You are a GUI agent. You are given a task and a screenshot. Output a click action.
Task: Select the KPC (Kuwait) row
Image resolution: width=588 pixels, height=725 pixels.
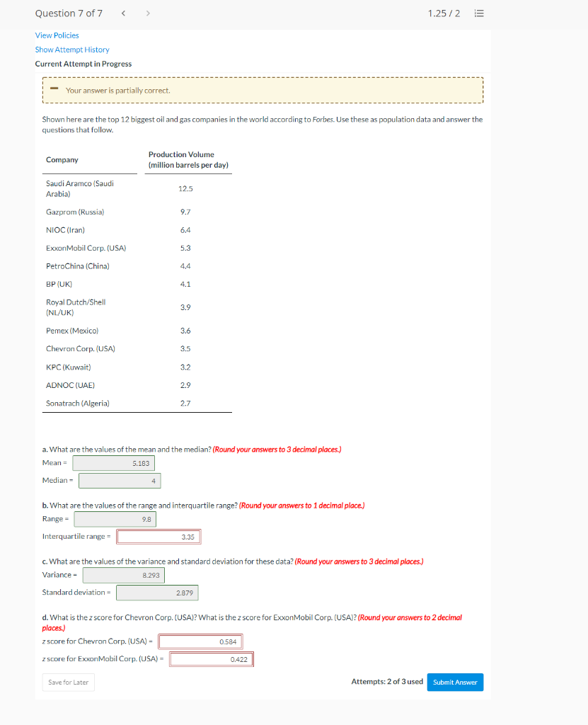(137, 367)
